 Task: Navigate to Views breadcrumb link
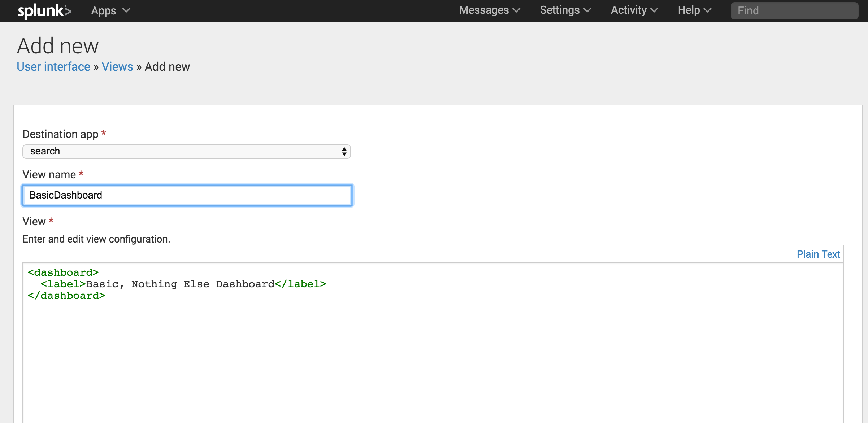(117, 67)
